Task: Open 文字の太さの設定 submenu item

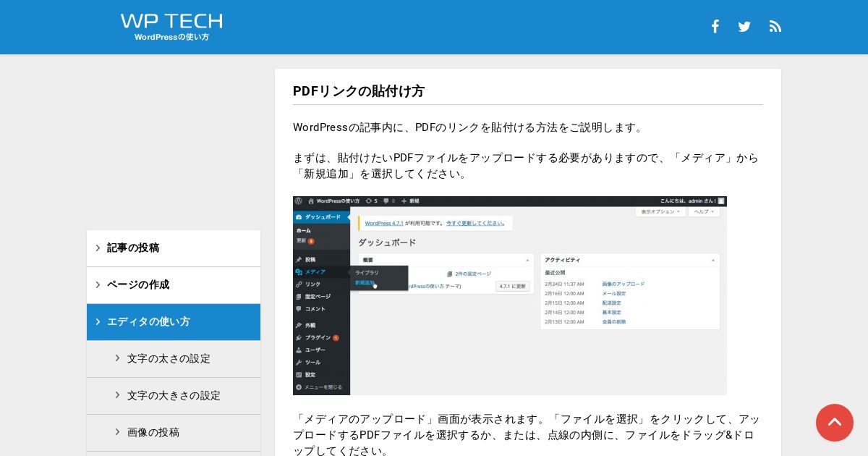Action: click(x=174, y=359)
